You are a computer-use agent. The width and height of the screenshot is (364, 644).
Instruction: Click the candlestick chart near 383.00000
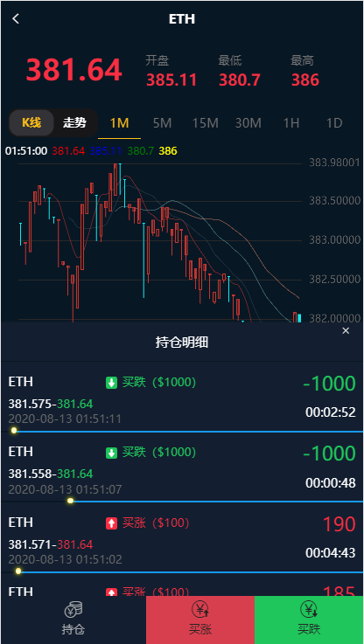click(x=158, y=242)
